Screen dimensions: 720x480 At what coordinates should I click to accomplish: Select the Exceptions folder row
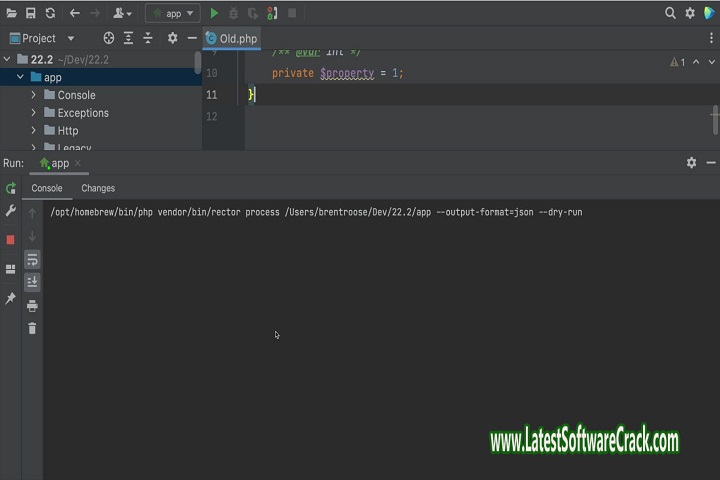(101, 113)
